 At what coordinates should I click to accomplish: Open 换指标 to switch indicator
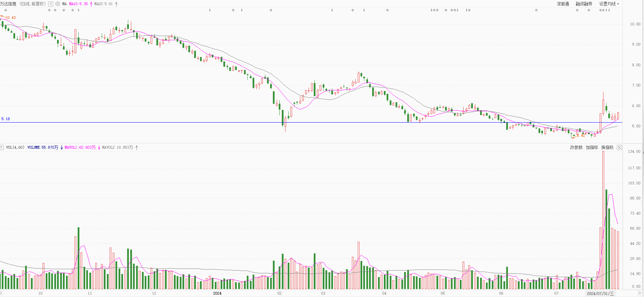(x=607, y=148)
